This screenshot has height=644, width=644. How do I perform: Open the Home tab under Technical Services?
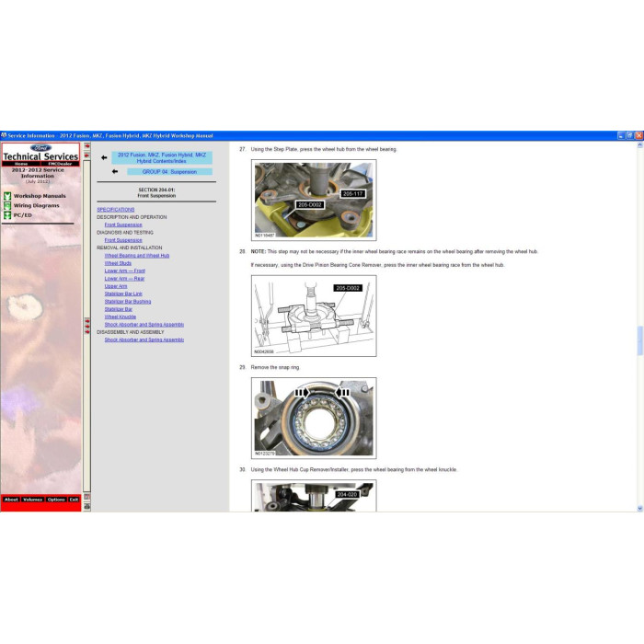pos(21,164)
